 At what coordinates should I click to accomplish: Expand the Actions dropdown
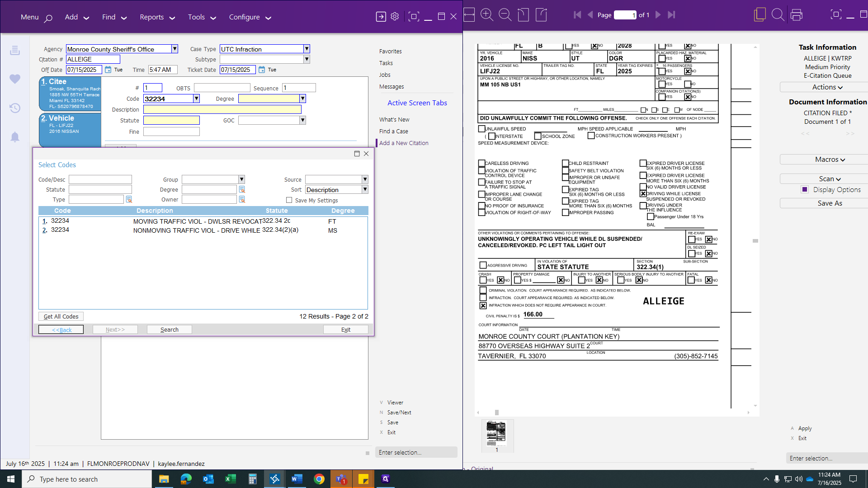click(x=827, y=87)
